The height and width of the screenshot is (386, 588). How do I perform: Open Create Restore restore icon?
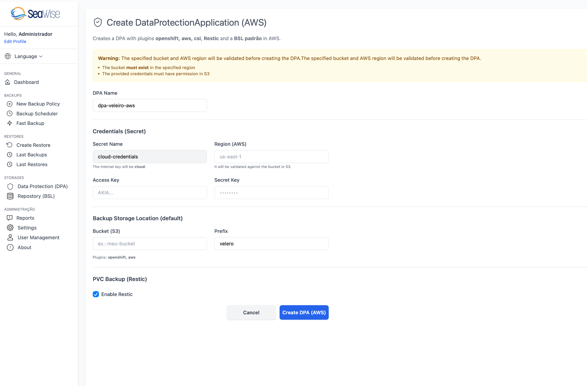10,145
